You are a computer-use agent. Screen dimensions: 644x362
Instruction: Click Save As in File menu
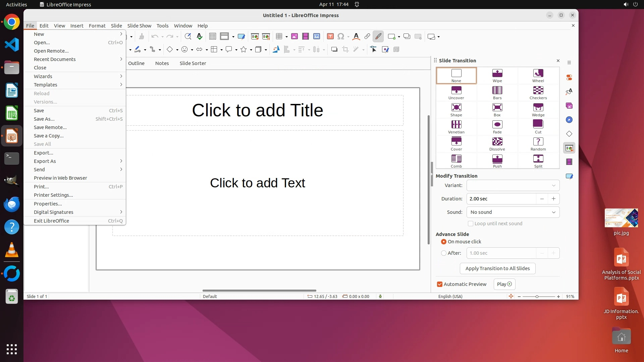click(x=44, y=119)
